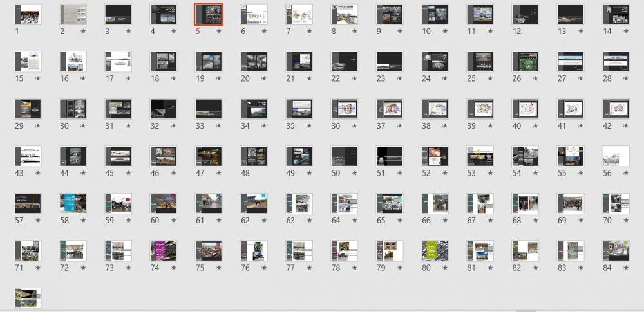Click the star icon next to slide 80
This screenshot has height=312, width=644.
click(x=445, y=268)
